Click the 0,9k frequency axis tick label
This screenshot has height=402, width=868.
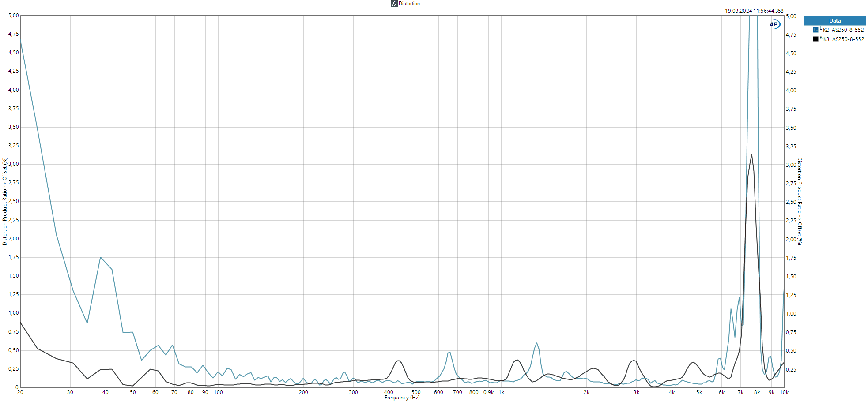point(488,392)
